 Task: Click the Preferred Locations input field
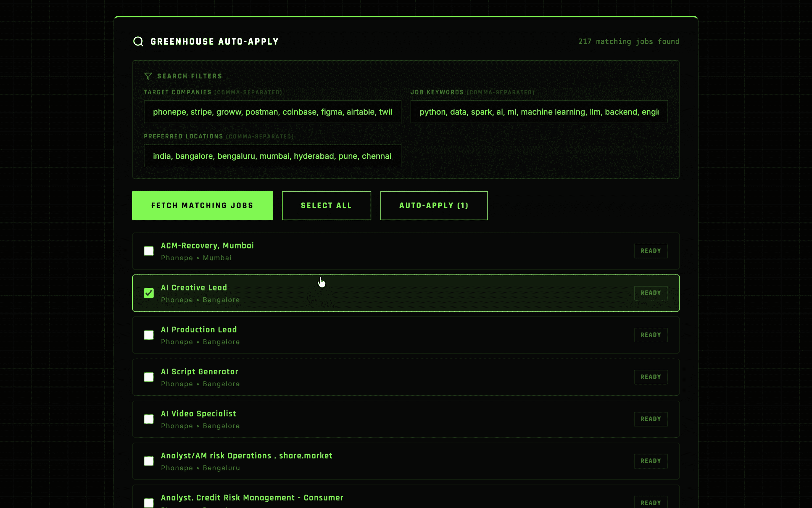pos(272,156)
